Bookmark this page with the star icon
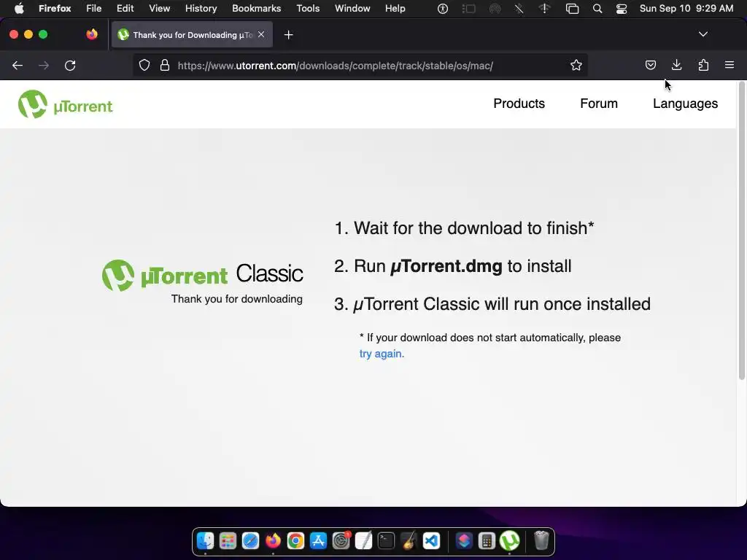Image resolution: width=747 pixels, height=560 pixels. [576, 65]
